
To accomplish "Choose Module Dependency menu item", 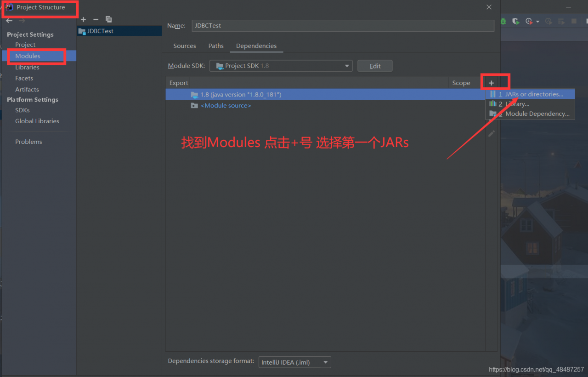I will pos(530,114).
